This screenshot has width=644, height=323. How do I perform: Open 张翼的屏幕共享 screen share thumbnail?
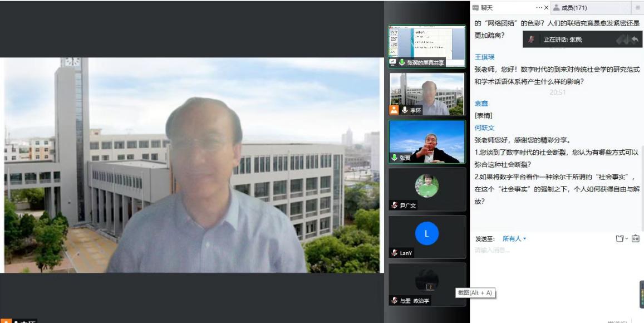click(x=427, y=46)
